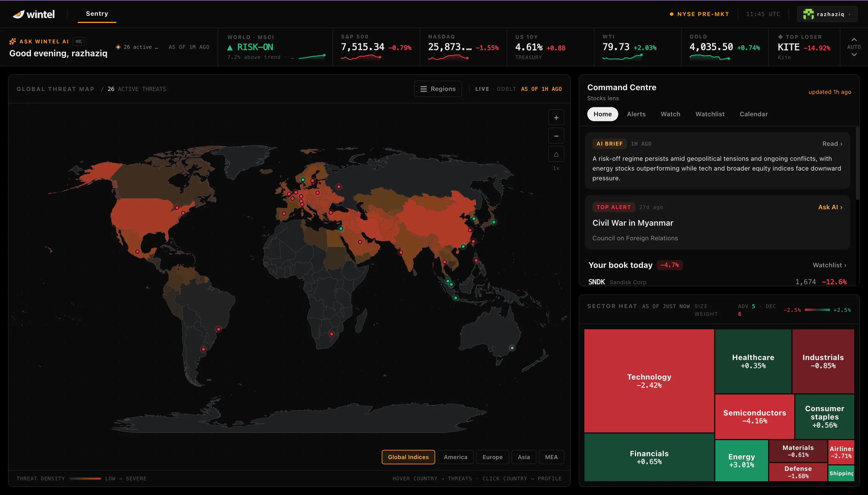
Task: Toggle the AUTO ticker scroll
Action: pos(854,47)
